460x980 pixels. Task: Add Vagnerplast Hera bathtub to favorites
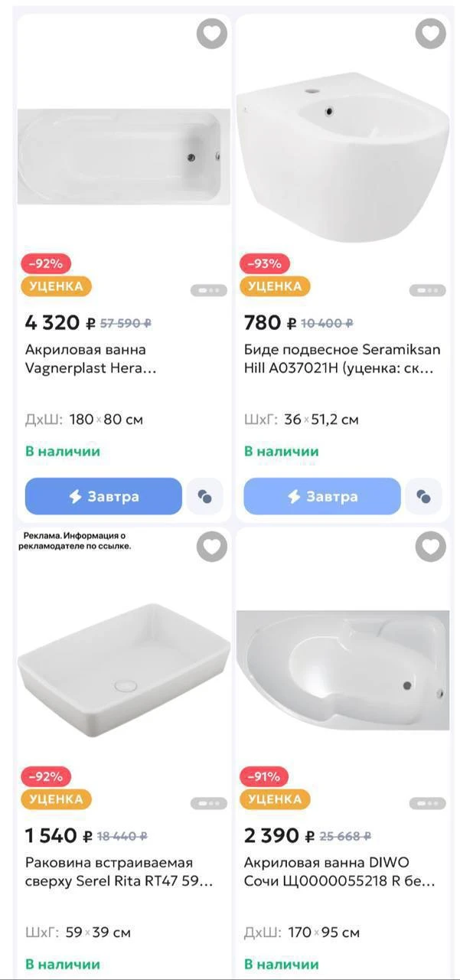(x=212, y=34)
